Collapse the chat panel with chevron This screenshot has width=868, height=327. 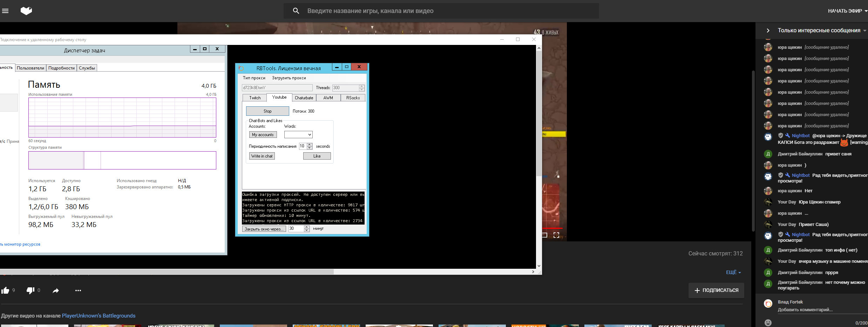coord(768,31)
